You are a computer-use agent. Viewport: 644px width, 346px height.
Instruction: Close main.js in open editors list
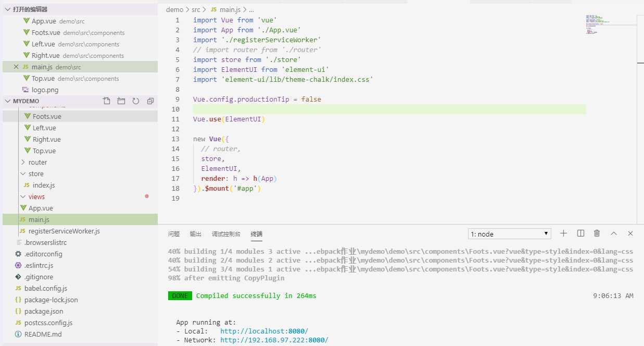(x=16, y=67)
